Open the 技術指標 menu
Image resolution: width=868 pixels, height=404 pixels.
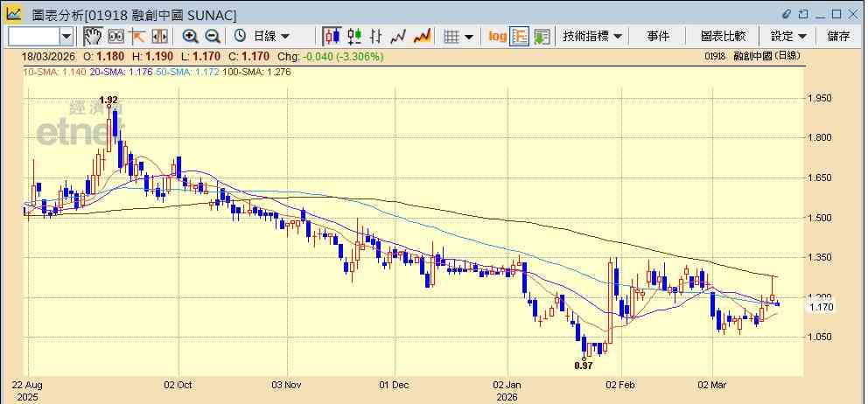coord(591,37)
